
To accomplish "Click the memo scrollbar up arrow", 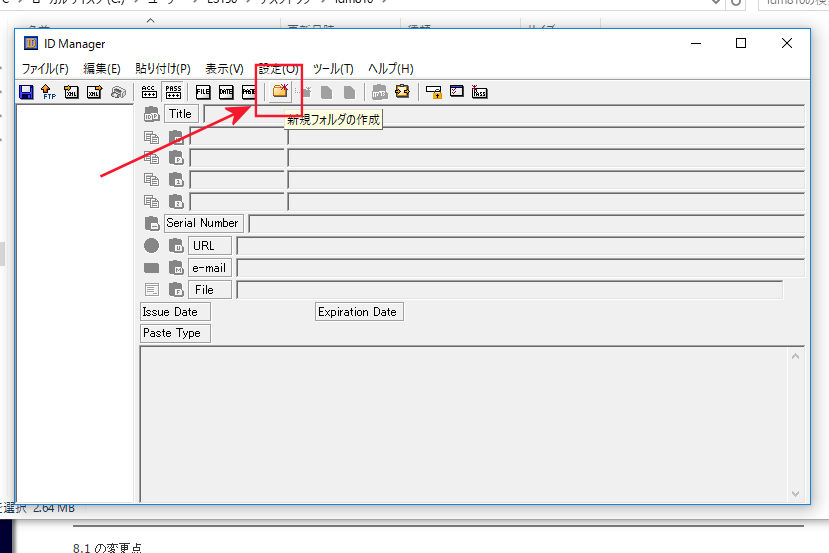I will pyautogui.click(x=795, y=356).
